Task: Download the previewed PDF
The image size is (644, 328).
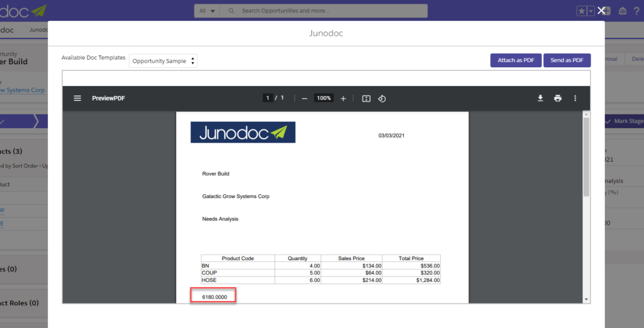Action: [540, 98]
